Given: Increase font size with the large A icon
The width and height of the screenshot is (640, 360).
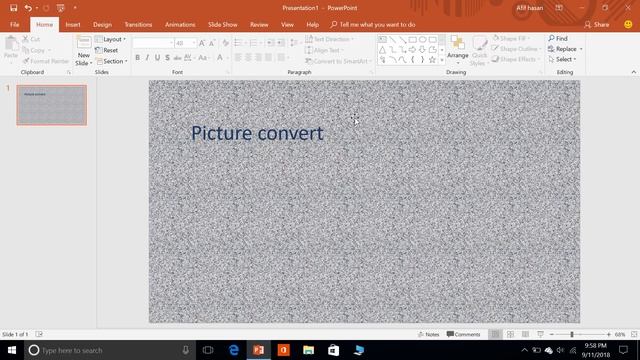Looking at the screenshot, I should (x=202, y=43).
